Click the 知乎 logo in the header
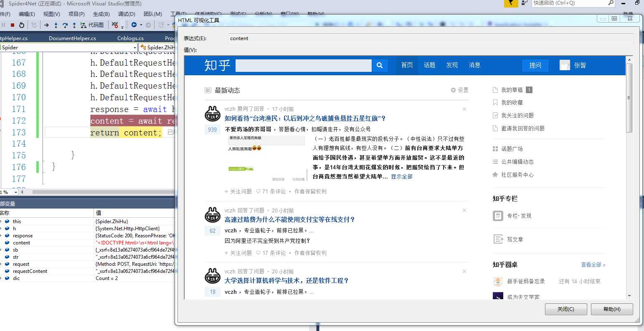644x331 pixels. pos(217,65)
